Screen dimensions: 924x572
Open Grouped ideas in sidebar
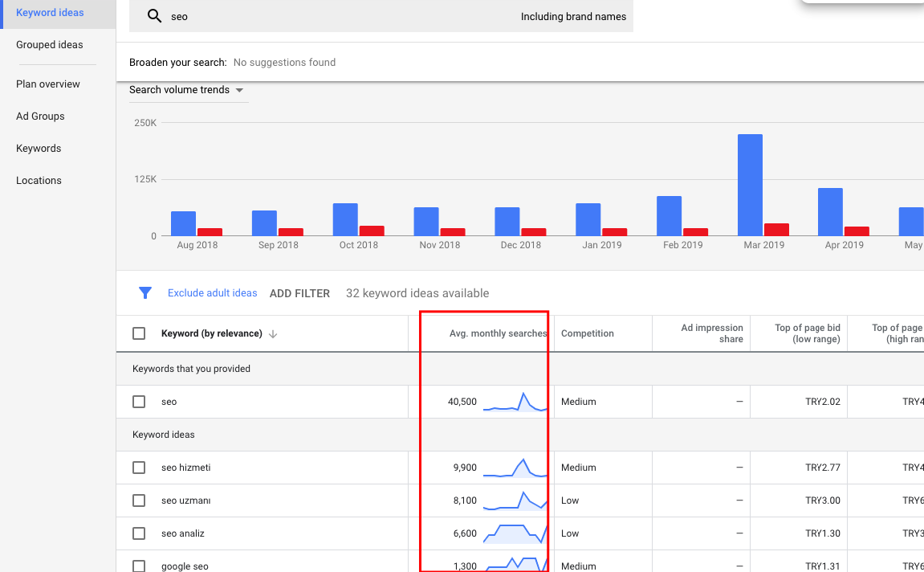point(50,45)
